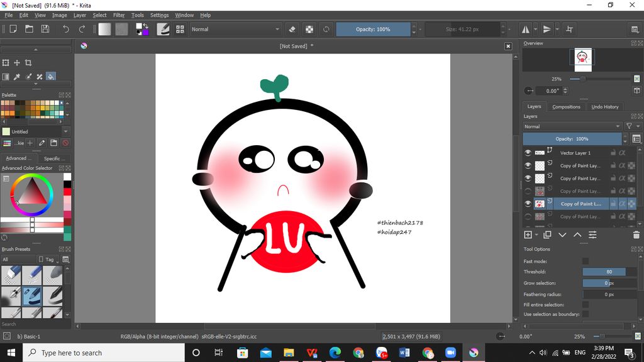644x362 pixels.
Task: Redo the last undone action
Action: pyautogui.click(x=82, y=29)
